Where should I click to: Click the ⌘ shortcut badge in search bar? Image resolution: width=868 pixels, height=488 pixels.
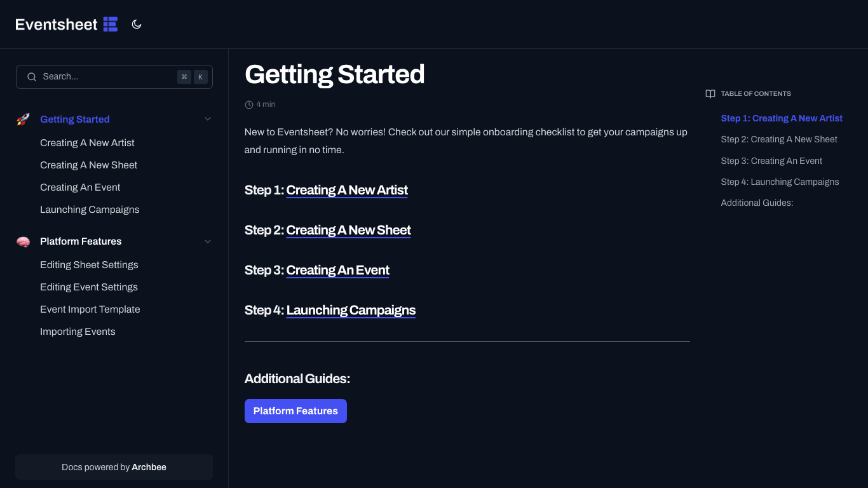click(184, 76)
